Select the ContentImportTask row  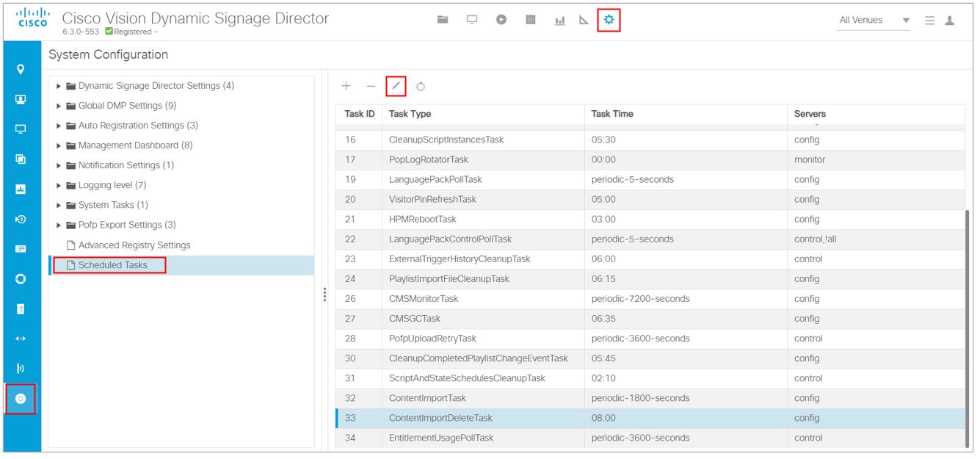650,397
